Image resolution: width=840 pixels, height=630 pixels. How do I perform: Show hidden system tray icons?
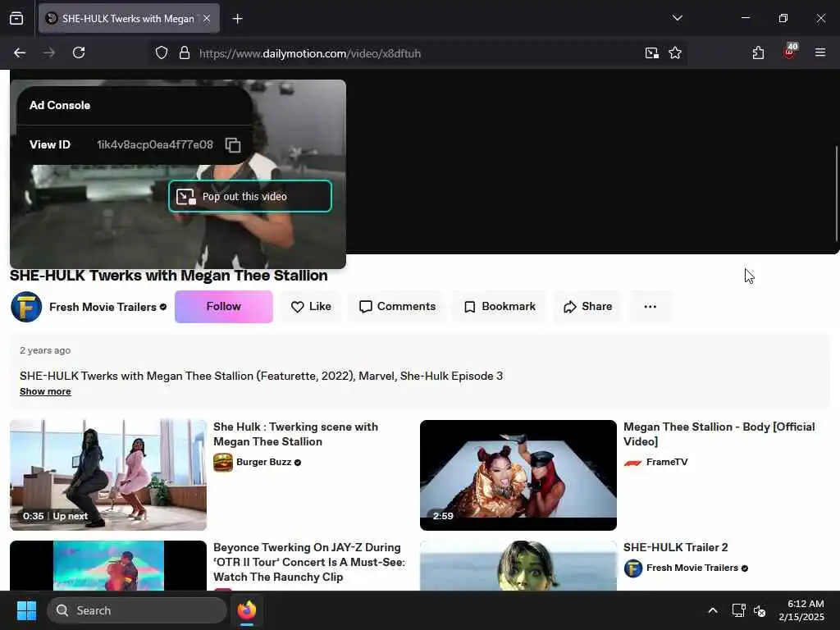[x=713, y=610]
